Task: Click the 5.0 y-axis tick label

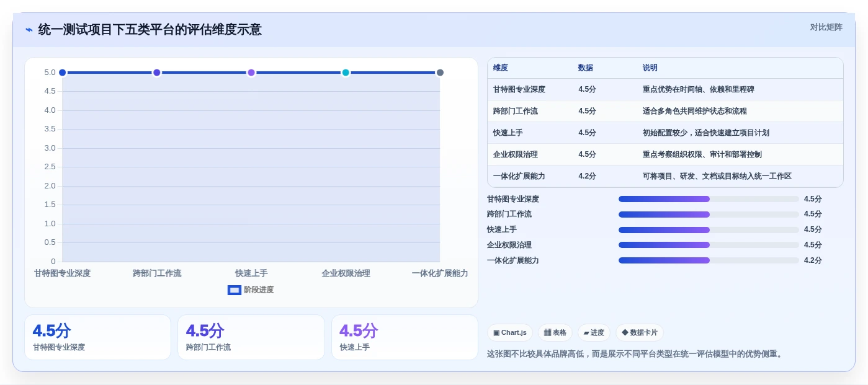Action: 50,73
